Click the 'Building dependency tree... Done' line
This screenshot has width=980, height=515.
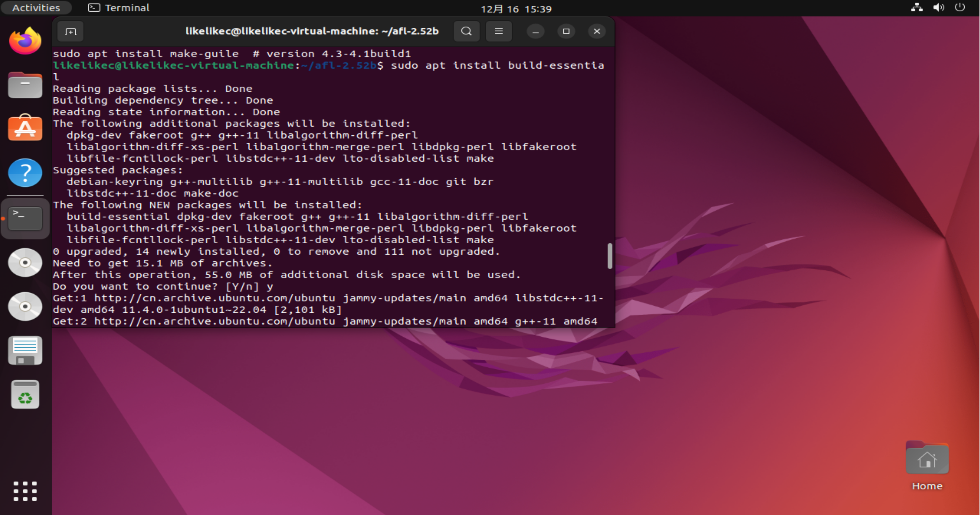click(x=163, y=100)
